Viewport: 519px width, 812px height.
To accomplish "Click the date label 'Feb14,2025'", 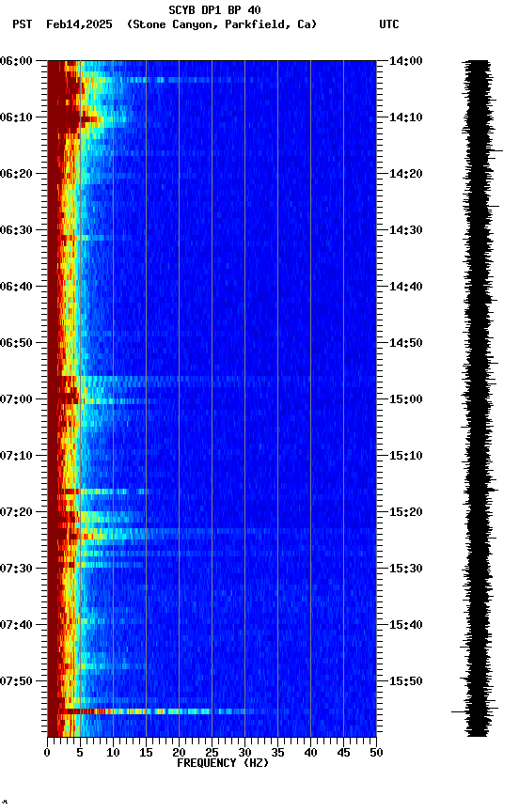I will coord(79,24).
